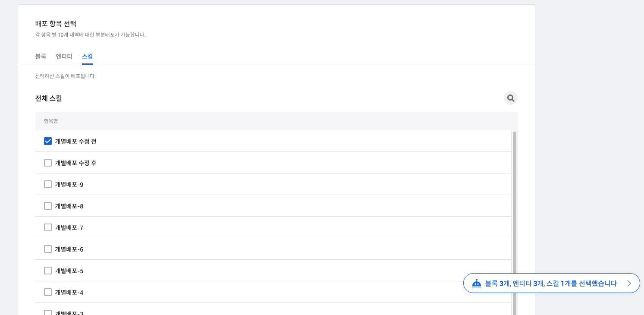Click the 개별배포 수정 후 row label

(75, 163)
